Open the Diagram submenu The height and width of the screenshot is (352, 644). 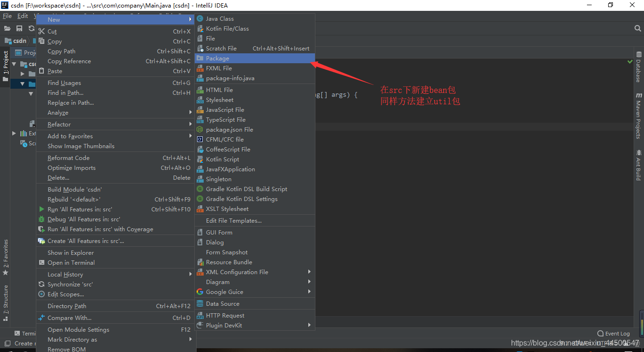[x=255, y=282]
